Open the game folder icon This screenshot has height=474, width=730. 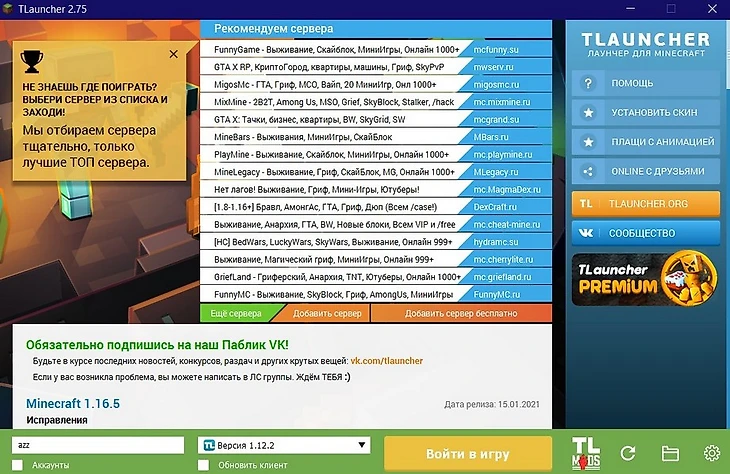tap(670, 453)
